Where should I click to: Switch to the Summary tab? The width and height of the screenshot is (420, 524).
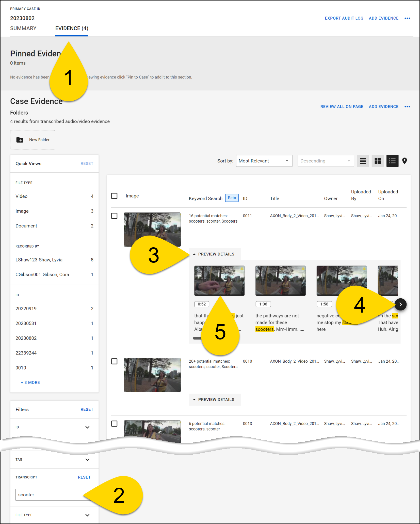tap(23, 28)
